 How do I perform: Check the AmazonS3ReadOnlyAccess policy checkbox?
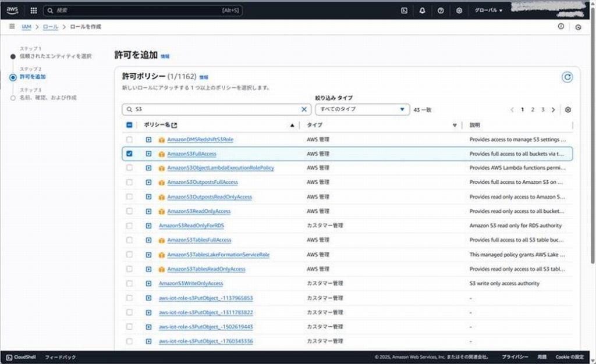[129, 211]
